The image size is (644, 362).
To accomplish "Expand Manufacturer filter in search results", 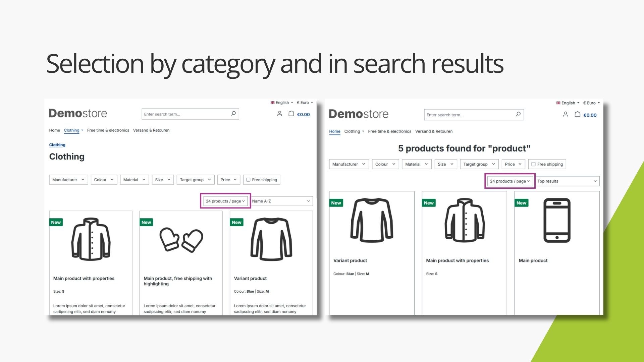I will coord(349,164).
